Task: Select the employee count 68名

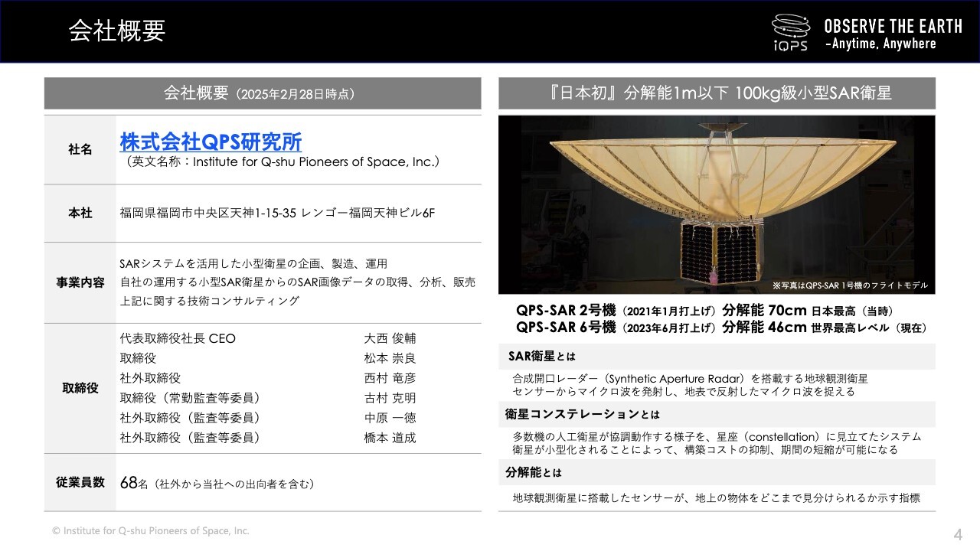Action: [x=133, y=483]
